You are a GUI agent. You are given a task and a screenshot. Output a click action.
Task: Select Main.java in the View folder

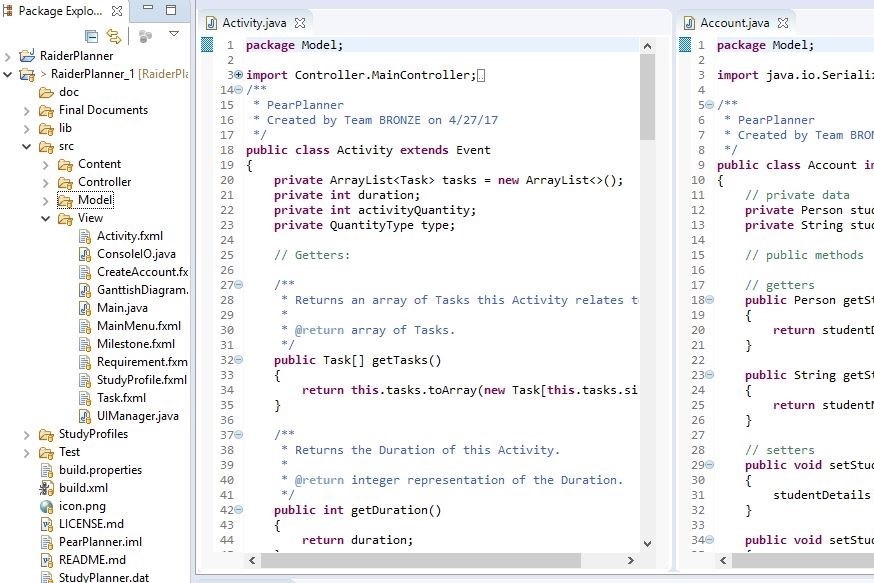[x=122, y=308]
